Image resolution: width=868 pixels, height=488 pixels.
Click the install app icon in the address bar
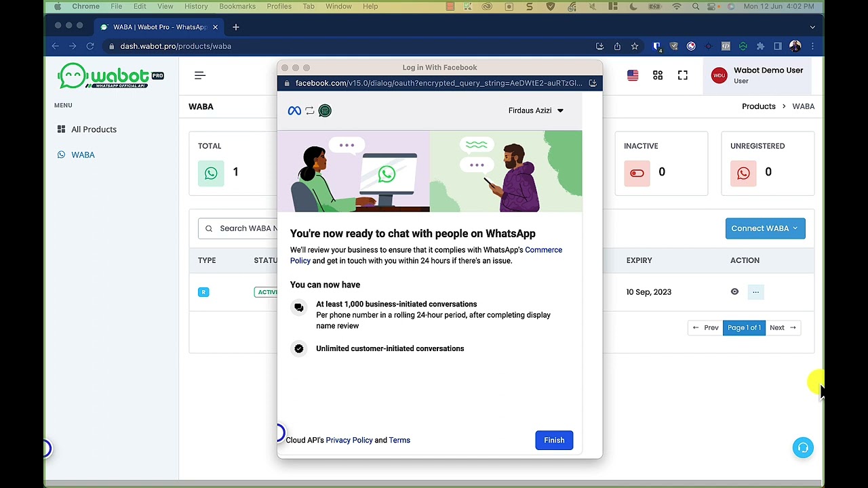tap(599, 46)
